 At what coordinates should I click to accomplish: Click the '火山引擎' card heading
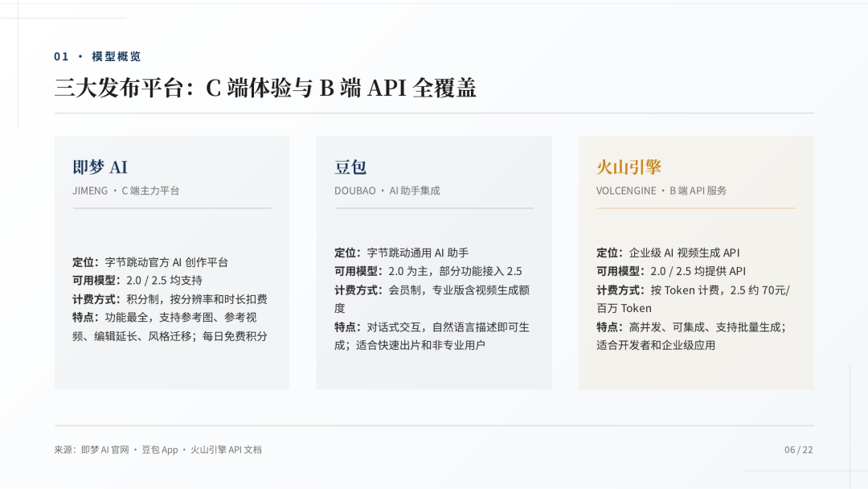pyautogui.click(x=628, y=166)
